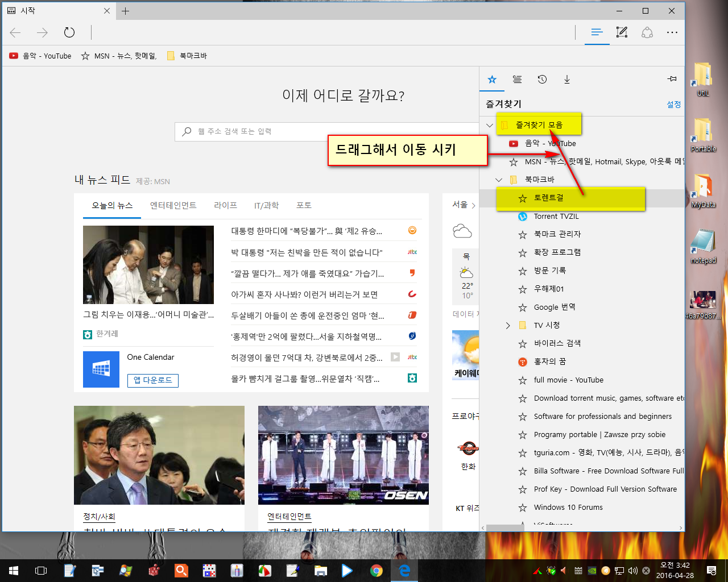Open the Hub panel icon
This screenshot has width=728, height=582.
[597, 32]
